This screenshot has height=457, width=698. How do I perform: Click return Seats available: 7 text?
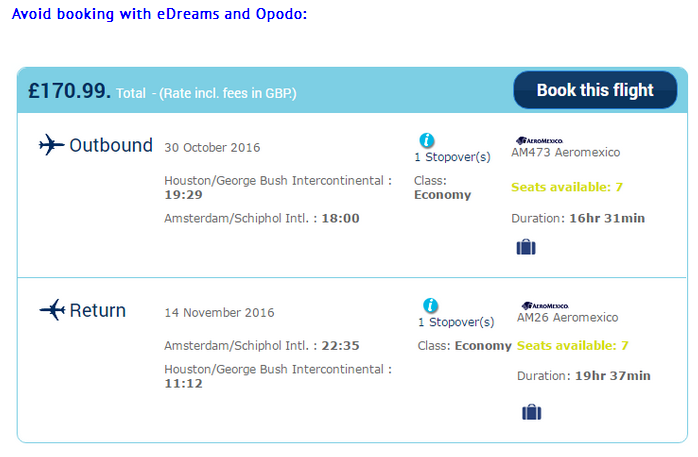pyautogui.click(x=572, y=346)
